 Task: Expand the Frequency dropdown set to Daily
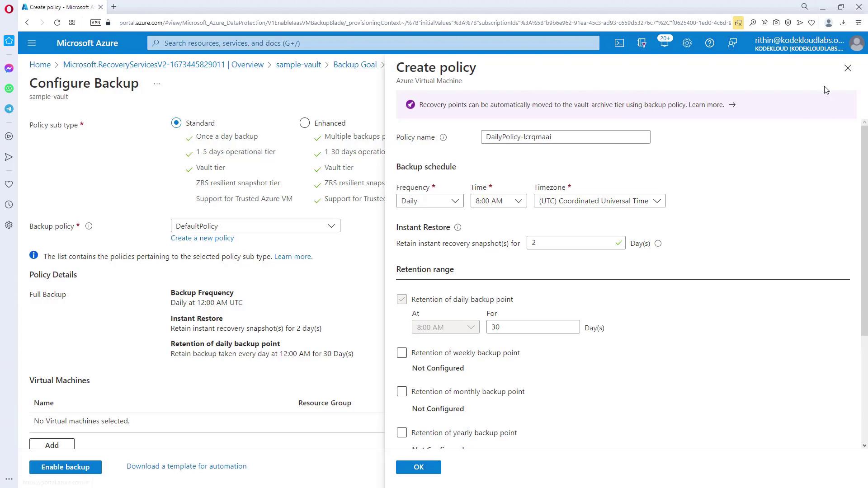[429, 201]
